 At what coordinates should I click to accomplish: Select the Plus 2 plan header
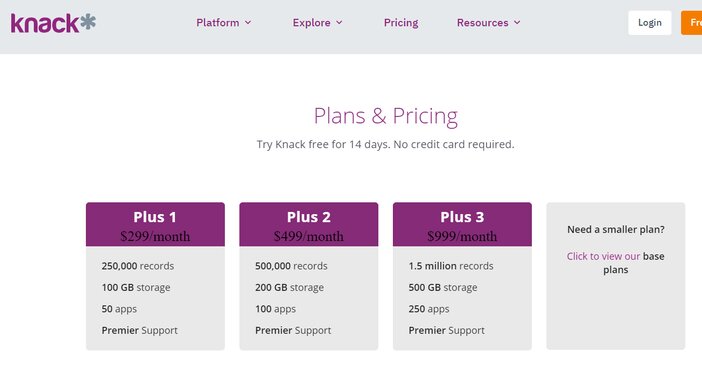coord(308,224)
